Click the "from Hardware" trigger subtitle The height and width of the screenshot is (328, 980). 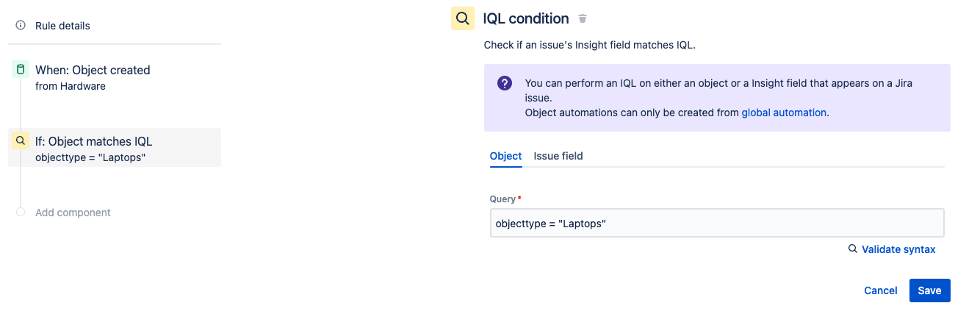click(71, 86)
